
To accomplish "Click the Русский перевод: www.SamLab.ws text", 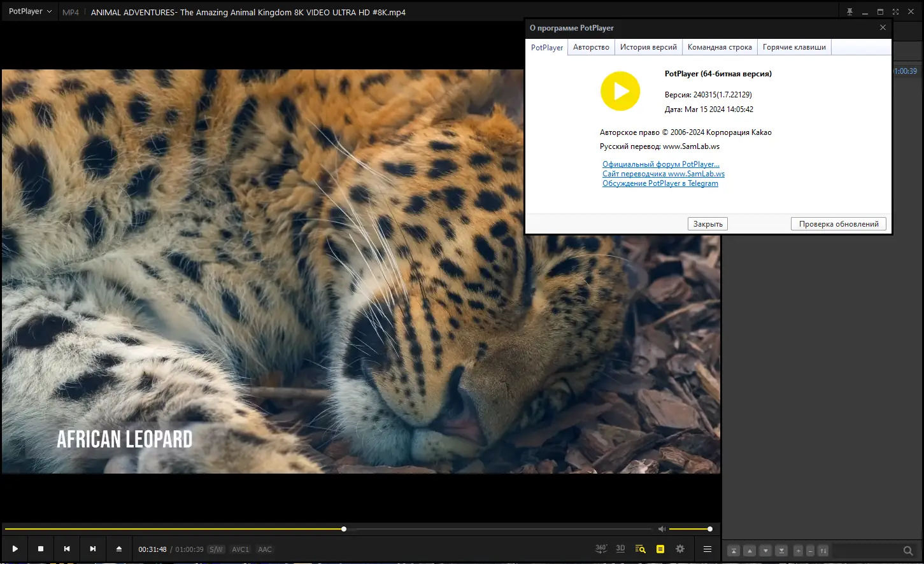I will coord(660,146).
